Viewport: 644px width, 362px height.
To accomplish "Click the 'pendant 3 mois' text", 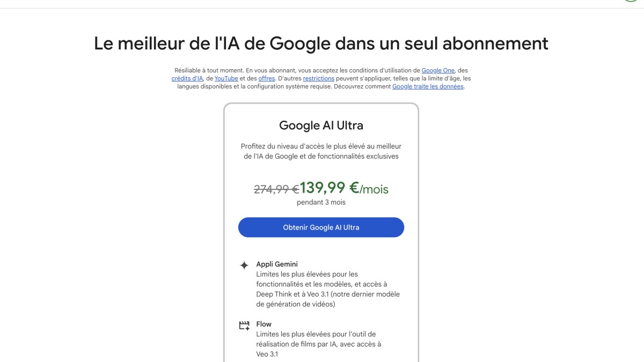I will click(x=321, y=203).
